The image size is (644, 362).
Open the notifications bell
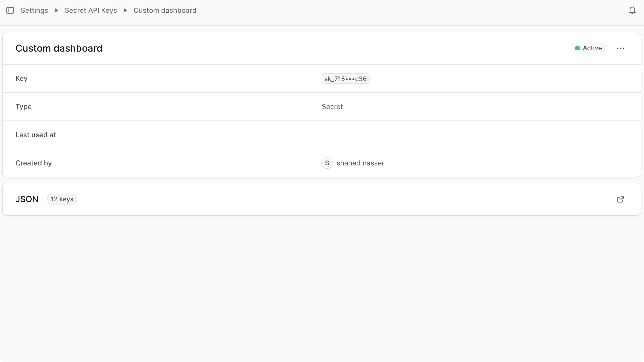point(632,10)
